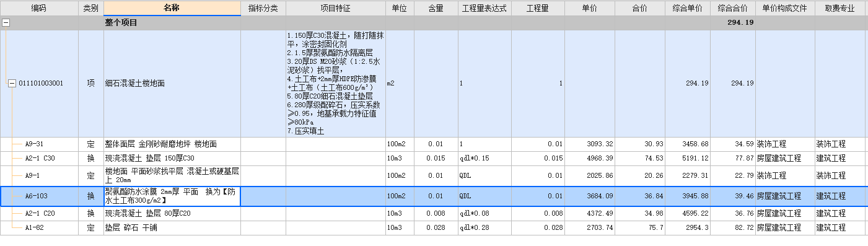Image resolution: width=868 pixels, height=246 pixels.
Task: Click name cell 细石混凝土楼地面
Action: coord(172,83)
